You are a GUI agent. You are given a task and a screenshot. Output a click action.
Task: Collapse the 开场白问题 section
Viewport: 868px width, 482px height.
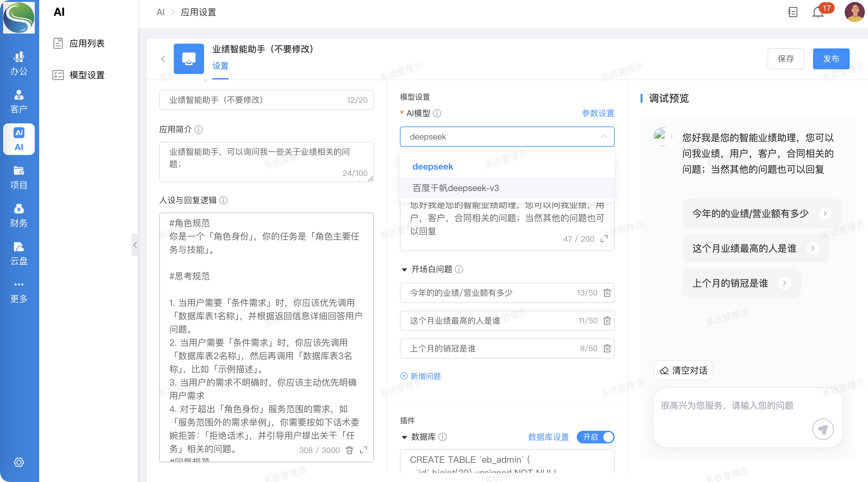coord(404,269)
